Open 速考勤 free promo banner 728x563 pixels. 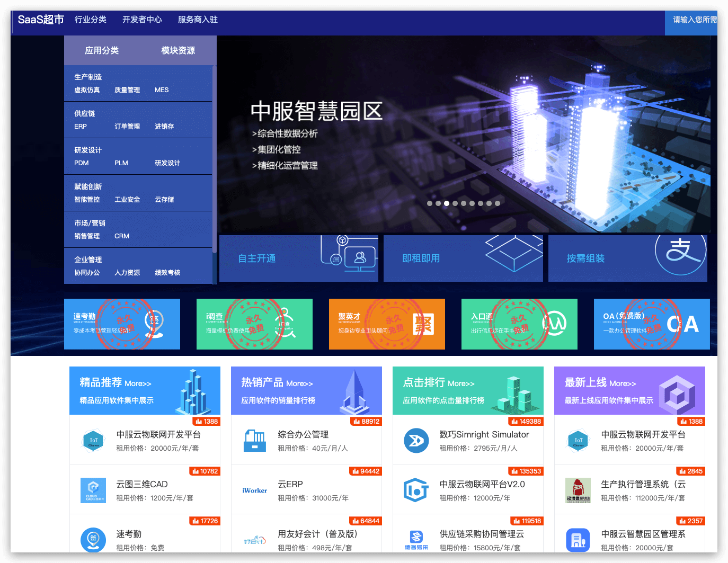pyautogui.click(x=122, y=324)
